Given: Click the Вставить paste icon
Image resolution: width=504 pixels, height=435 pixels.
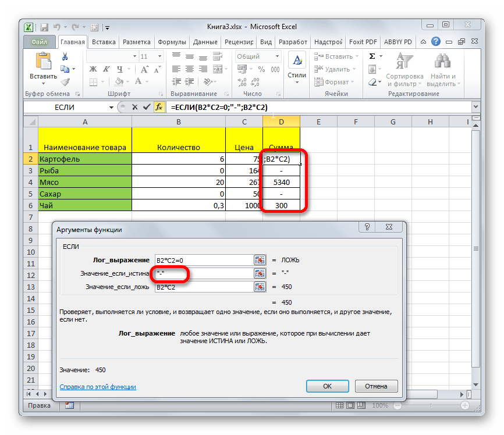Looking at the screenshot, I should [x=43, y=62].
